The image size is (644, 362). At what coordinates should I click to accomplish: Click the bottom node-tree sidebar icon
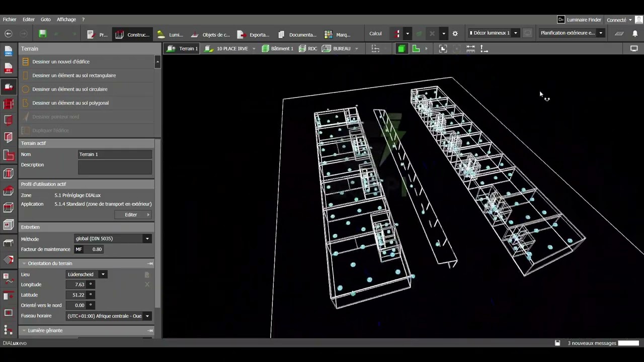pyautogui.click(x=9, y=330)
